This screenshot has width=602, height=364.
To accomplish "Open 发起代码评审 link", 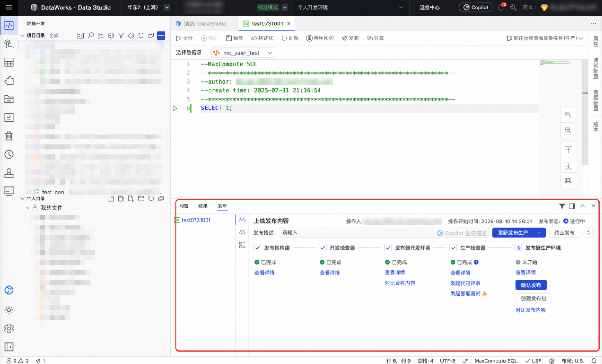I will coord(465,284).
